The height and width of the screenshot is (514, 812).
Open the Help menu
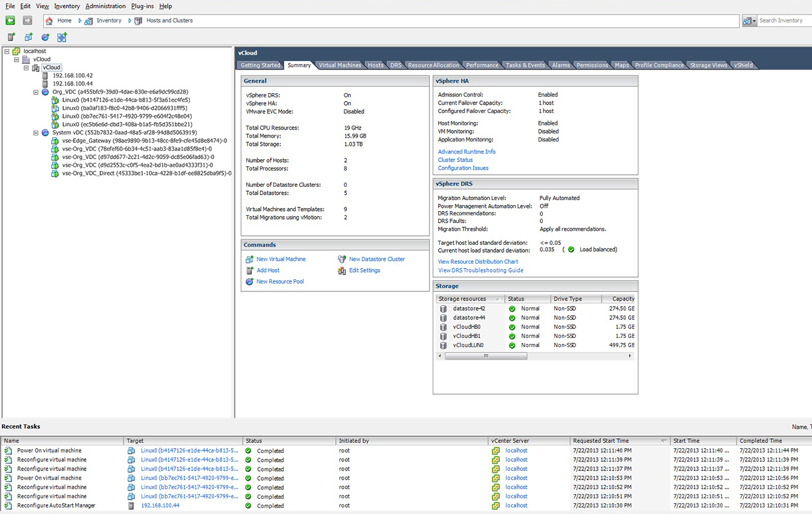coord(165,6)
